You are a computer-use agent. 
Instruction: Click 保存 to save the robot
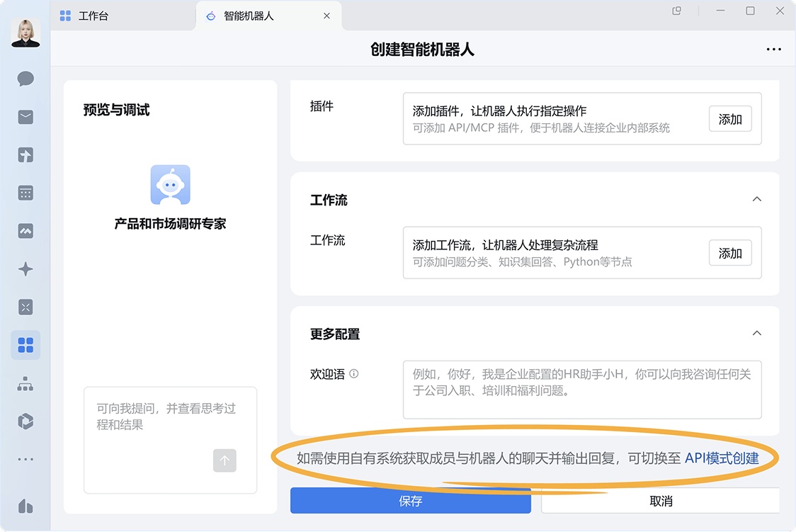pos(411,501)
